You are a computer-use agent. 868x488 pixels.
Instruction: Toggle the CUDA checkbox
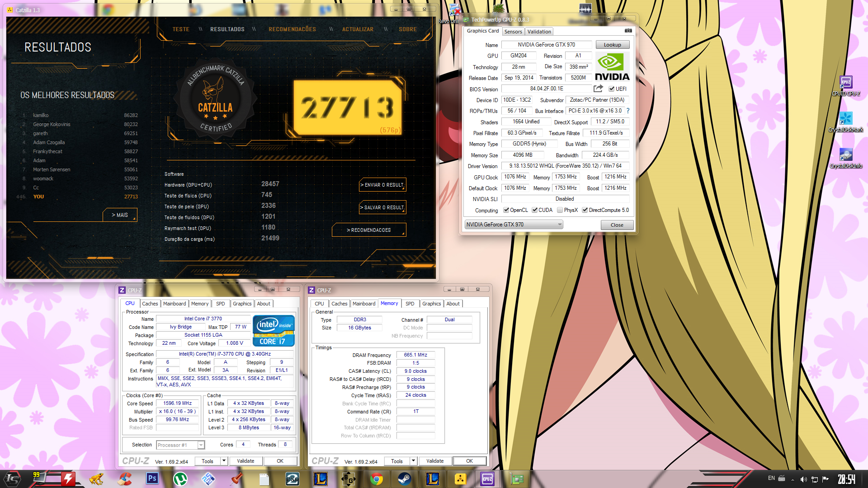(x=534, y=210)
